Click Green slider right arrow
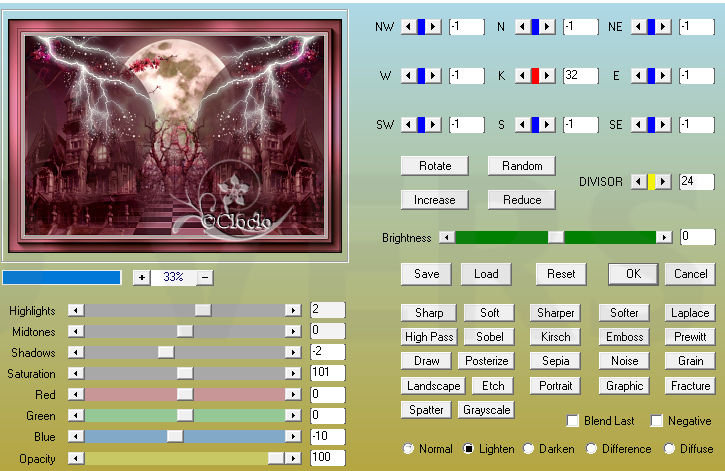 point(293,415)
